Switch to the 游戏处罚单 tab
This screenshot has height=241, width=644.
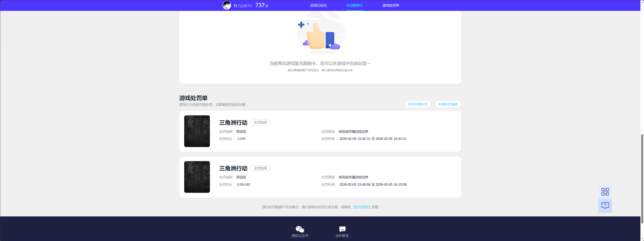[391, 5]
